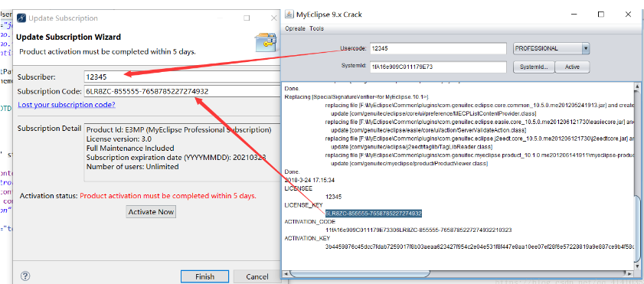
Task: Close the Update Subscription dialog
Action: click(274, 18)
